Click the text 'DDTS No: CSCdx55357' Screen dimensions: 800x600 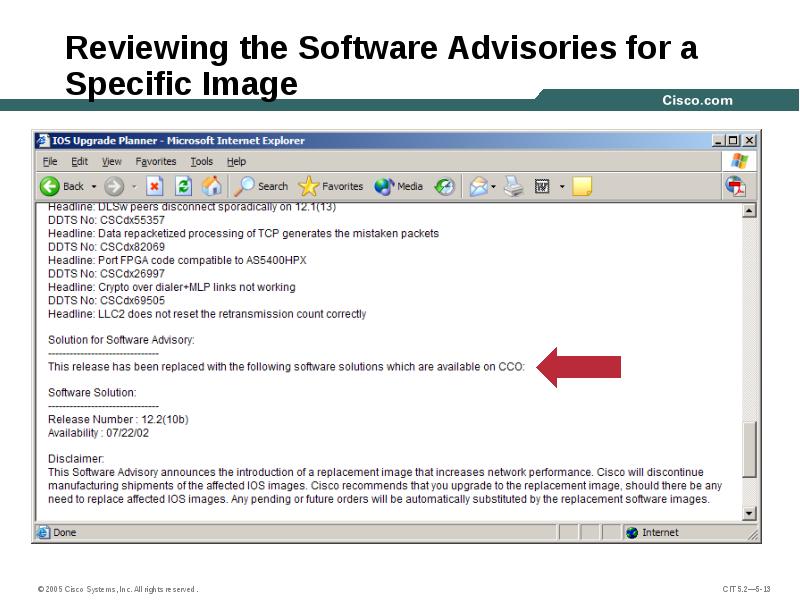(106, 220)
